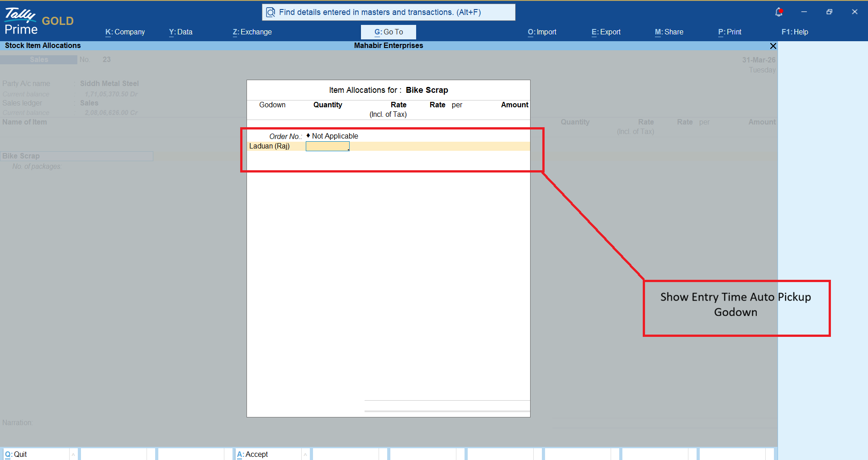The width and height of the screenshot is (868, 460).
Task: Click the Godown column header
Action: 272,105
